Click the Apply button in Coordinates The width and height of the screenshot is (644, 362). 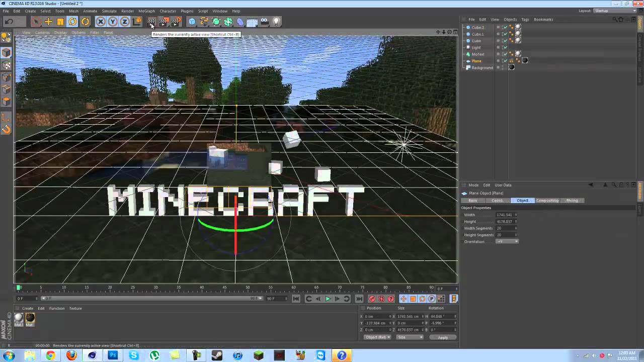pos(443,337)
